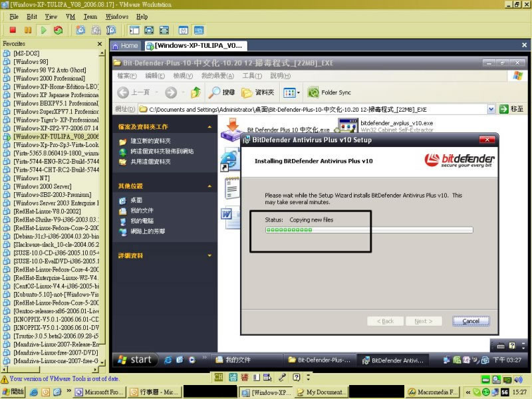Click the Favorites list vertical scrollbar up arrow
This screenshot has width=532, height=399.
pos(102,53)
